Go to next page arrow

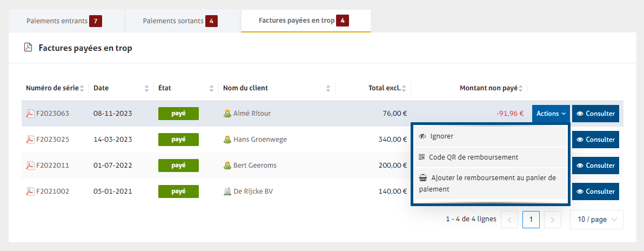pos(552,220)
